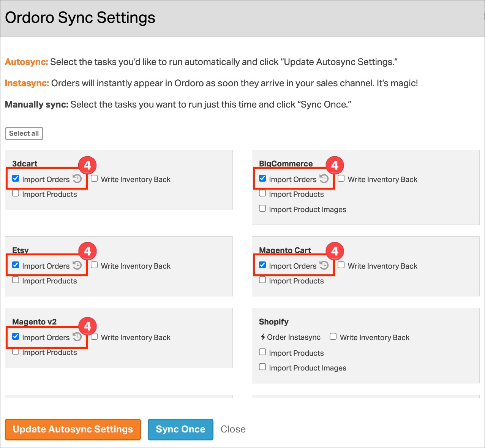Image resolution: width=485 pixels, height=448 pixels.
Task: Click the 3dcart cart heading
Action: click(x=25, y=164)
